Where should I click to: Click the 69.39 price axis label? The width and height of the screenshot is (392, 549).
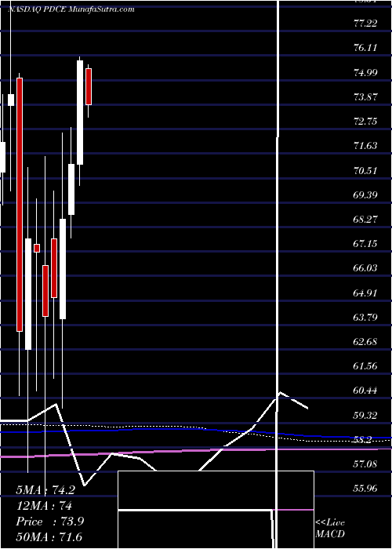365,195
